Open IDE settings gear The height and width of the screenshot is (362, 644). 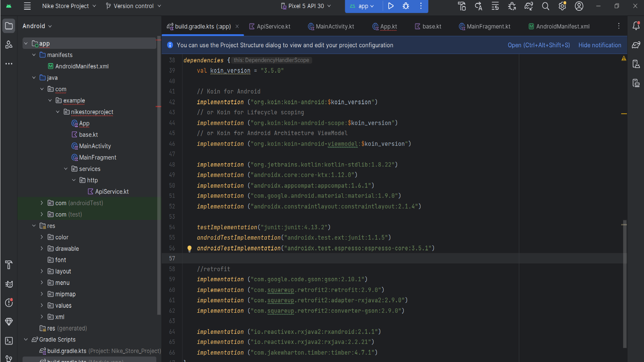[x=562, y=6]
